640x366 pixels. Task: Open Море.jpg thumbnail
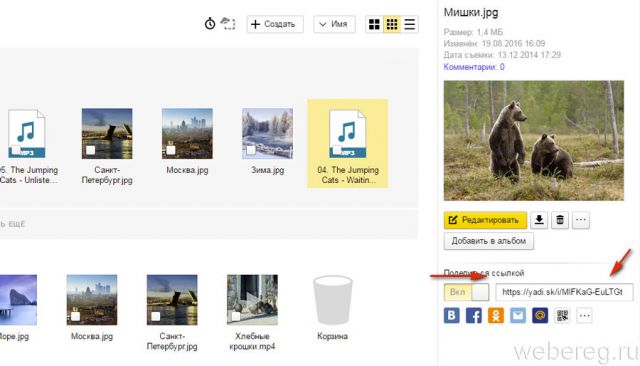(18, 300)
